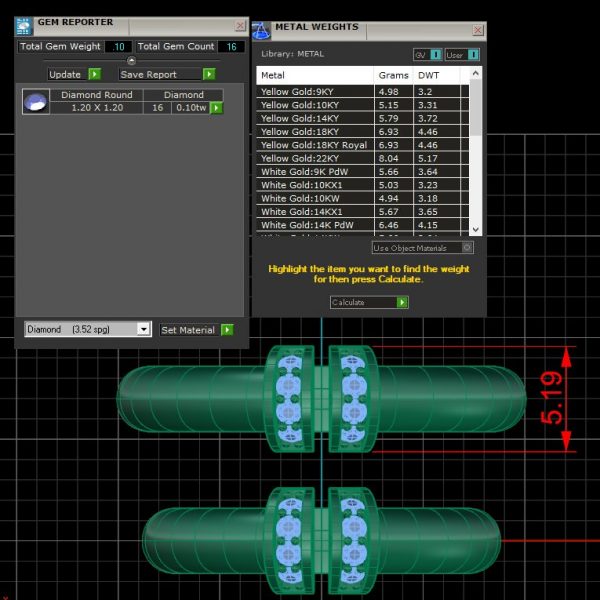The width and height of the screenshot is (600, 600).
Task: Click the Metal Weights panel icon
Action: tap(261, 31)
